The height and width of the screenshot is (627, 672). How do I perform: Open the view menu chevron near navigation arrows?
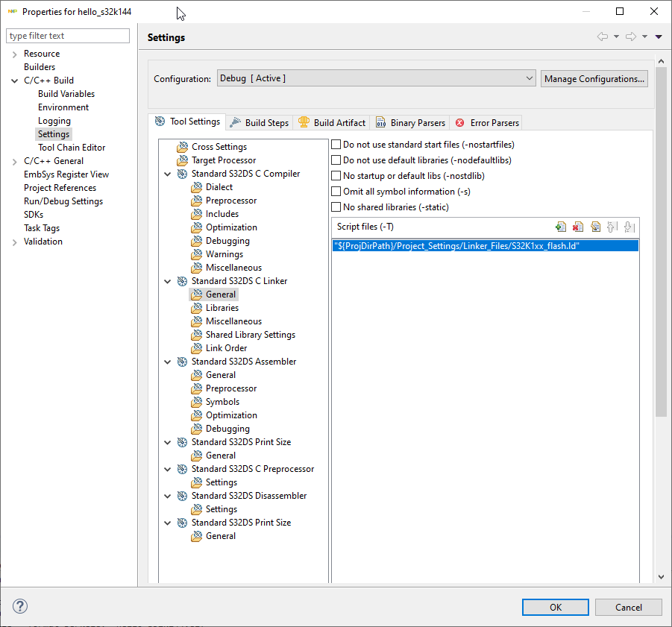658,36
